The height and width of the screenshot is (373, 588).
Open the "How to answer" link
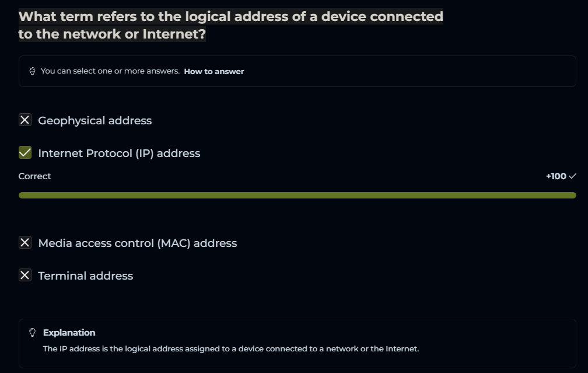214,71
